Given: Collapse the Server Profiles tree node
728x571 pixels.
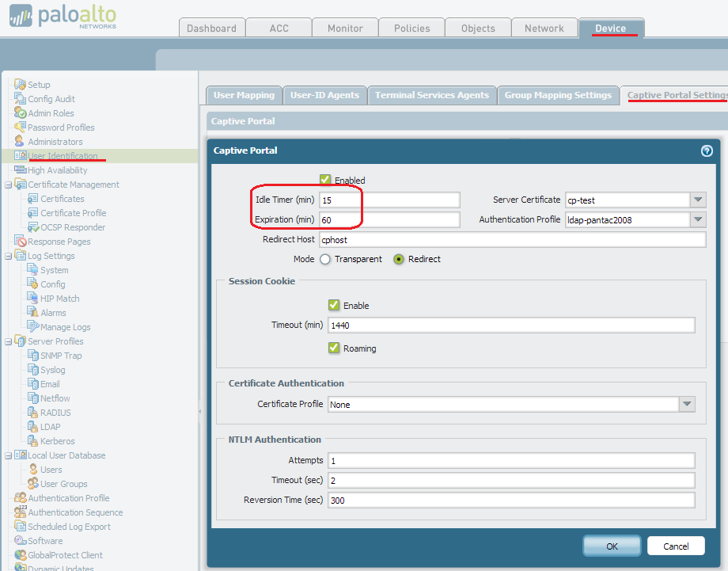Looking at the screenshot, I should [9, 341].
